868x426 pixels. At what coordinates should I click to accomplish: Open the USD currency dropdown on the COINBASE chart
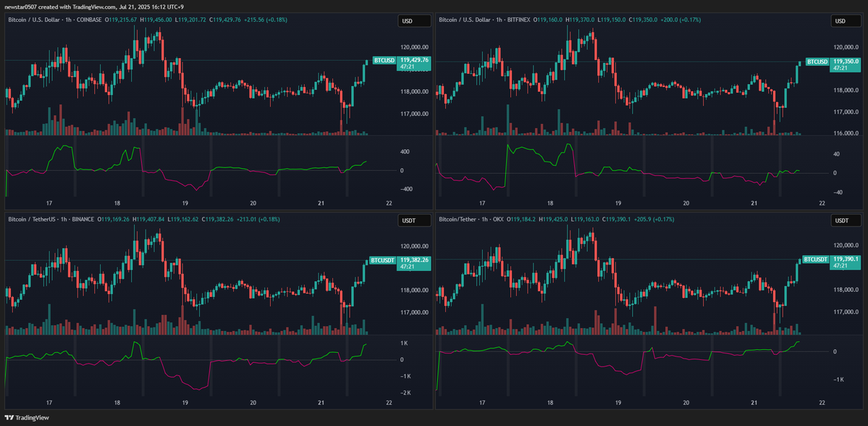coord(415,21)
